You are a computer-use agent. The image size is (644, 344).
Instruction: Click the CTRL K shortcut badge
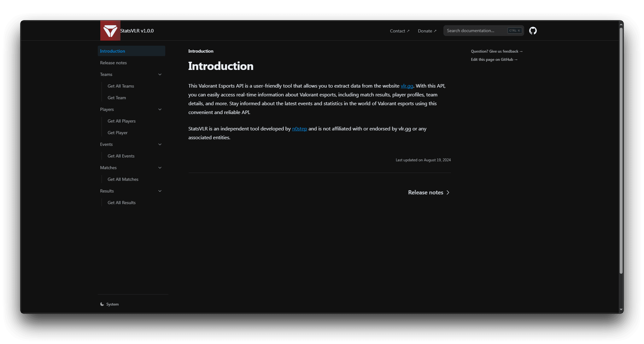click(x=514, y=31)
